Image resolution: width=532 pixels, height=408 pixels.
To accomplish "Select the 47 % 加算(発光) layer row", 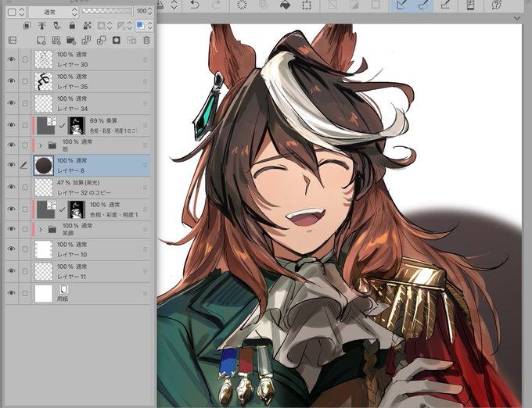I will pos(77,187).
